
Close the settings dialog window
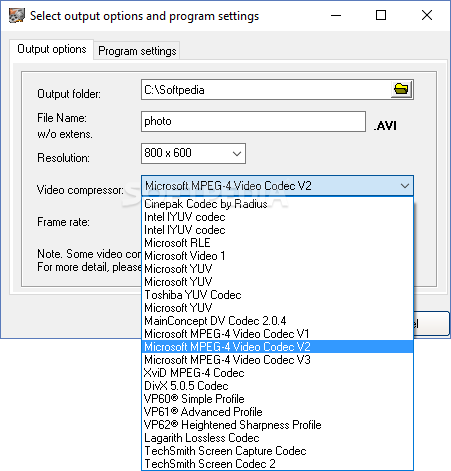[427, 15]
